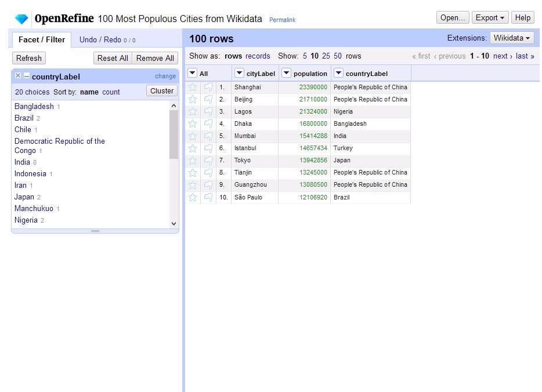This screenshot has height=392, width=542.
Task: Star the Guangzhou row
Action: click(x=193, y=185)
